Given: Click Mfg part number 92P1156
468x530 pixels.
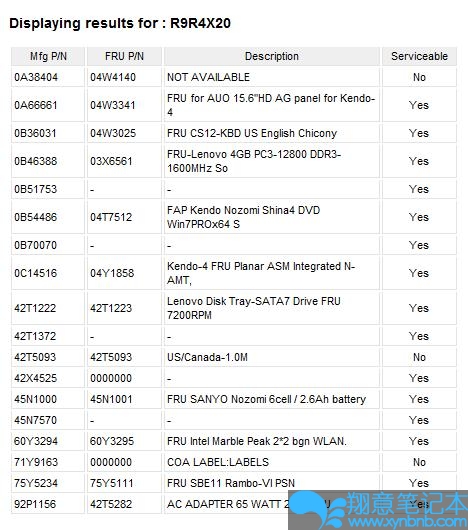Looking at the screenshot, I should click(x=35, y=504).
